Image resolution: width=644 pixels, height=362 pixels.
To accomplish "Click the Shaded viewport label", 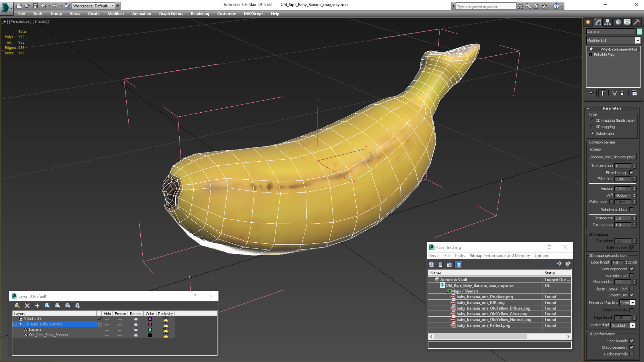I will pyautogui.click(x=41, y=21).
